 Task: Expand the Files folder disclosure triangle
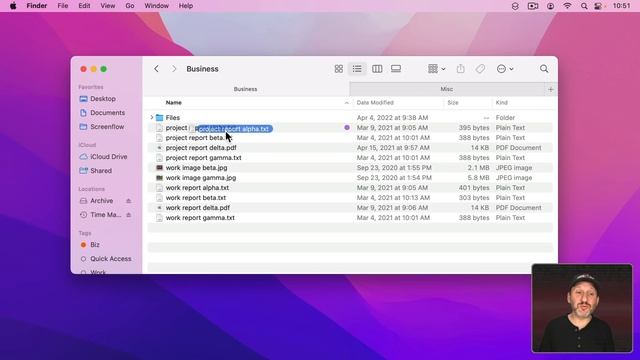click(151, 118)
